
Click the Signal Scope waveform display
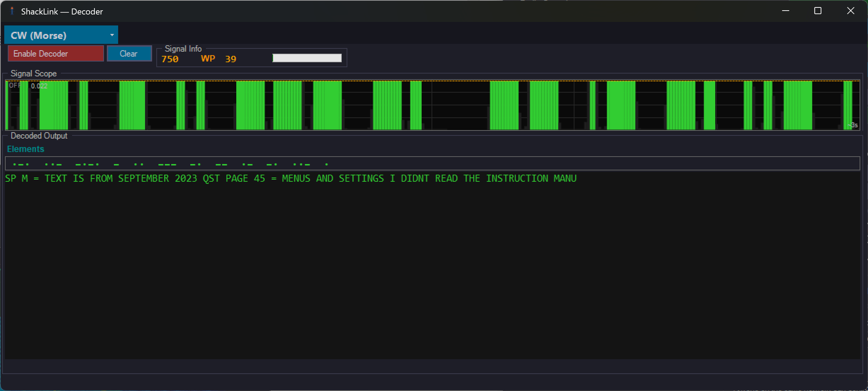[432, 105]
